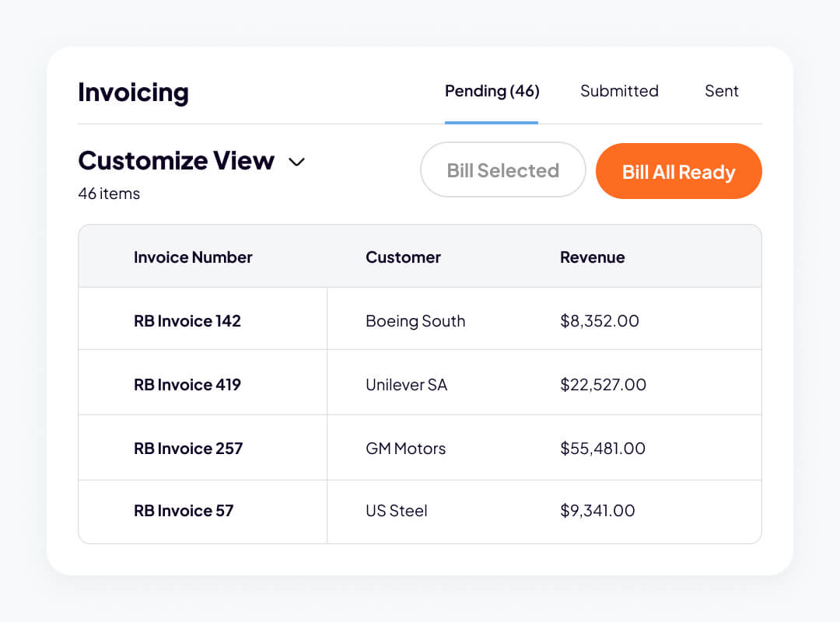
Task: Click the Invoicing page title
Action: [x=134, y=93]
